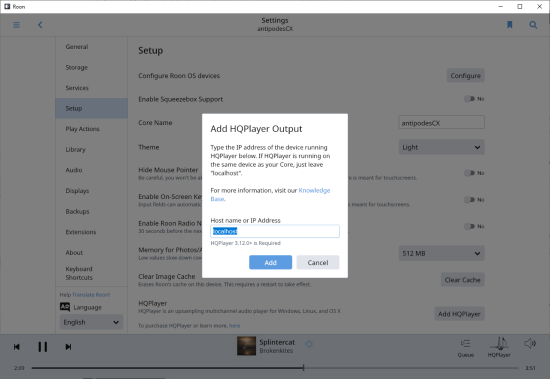The image size is (550, 379).
Task: Select Storage in settings sidebar
Action: click(91, 67)
